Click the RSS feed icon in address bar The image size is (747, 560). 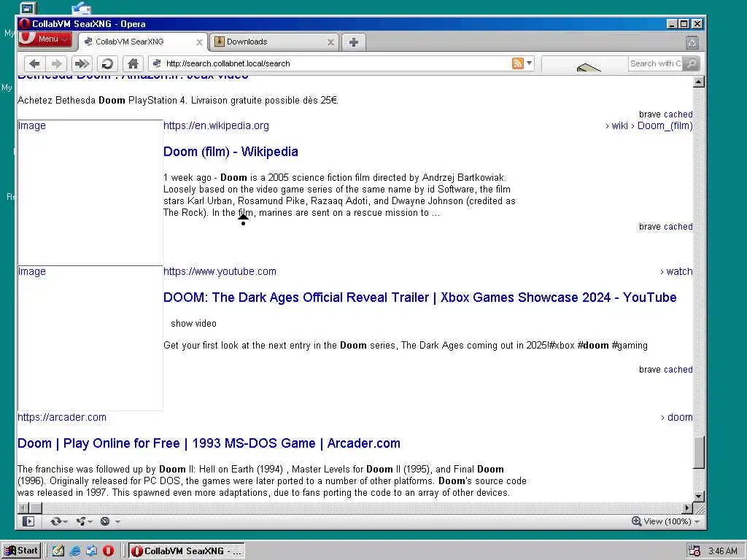point(517,63)
